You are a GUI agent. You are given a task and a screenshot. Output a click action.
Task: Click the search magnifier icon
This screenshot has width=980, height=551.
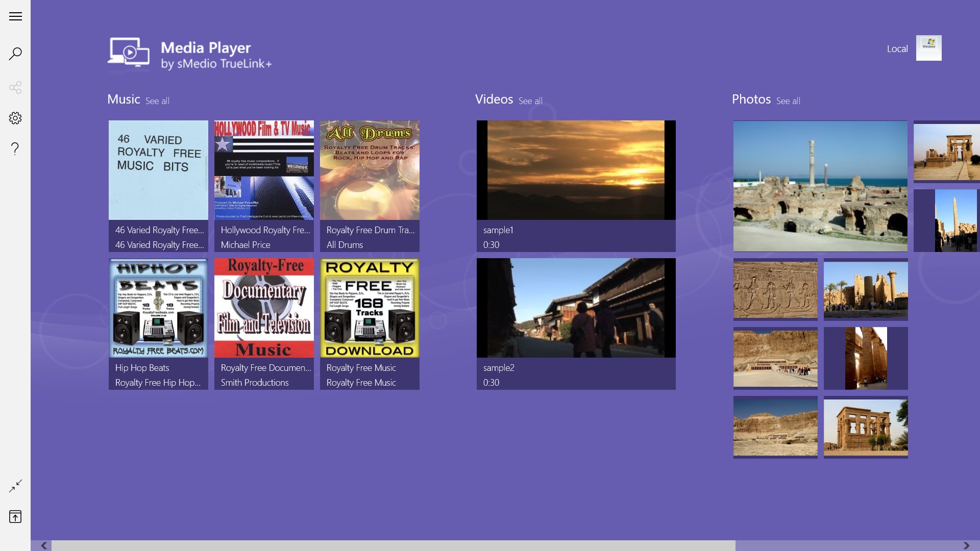(15, 54)
